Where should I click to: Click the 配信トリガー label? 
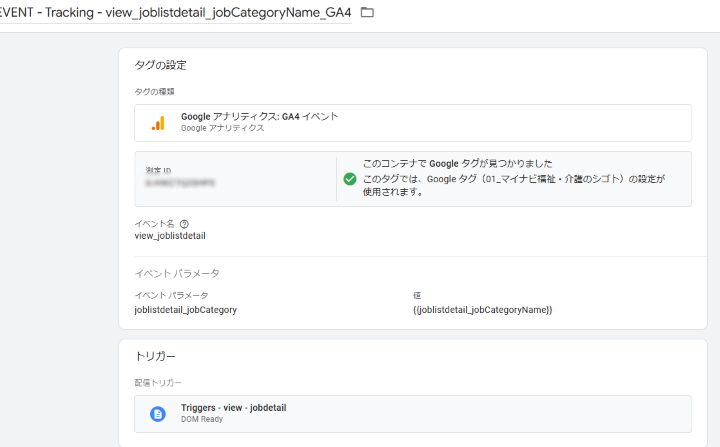158,383
